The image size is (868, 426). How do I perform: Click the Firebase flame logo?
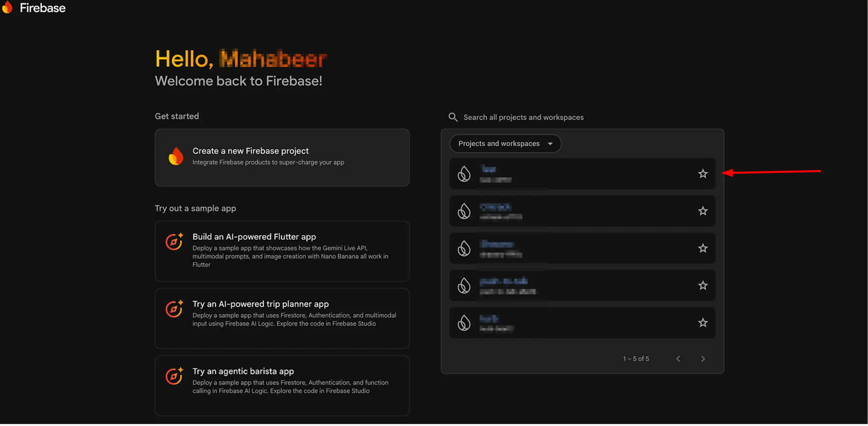tap(8, 7)
